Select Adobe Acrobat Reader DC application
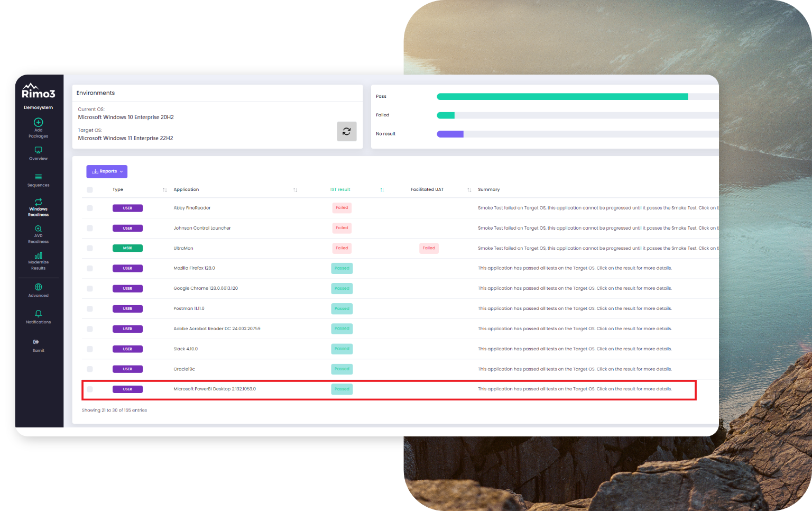This screenshot has height=511, width=812. tap(217, 328)
